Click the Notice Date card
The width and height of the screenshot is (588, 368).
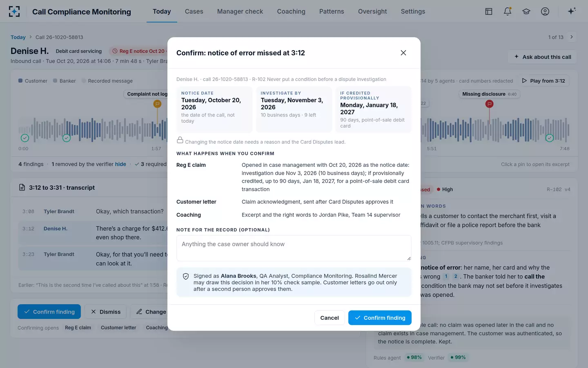coord(214,110)
